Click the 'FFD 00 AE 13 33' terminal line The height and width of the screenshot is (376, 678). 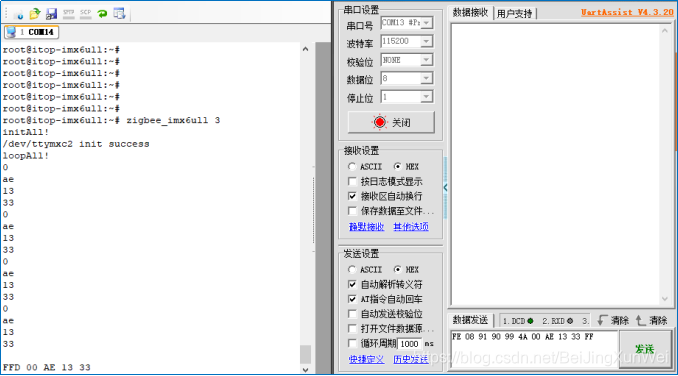[47, 367]
